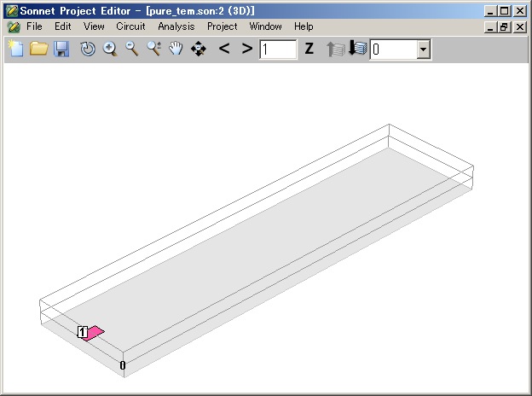The height and width of the screenshot is (396, 532).
Task: Click the level 0 label at the box corner
Action: coord(123,365)
